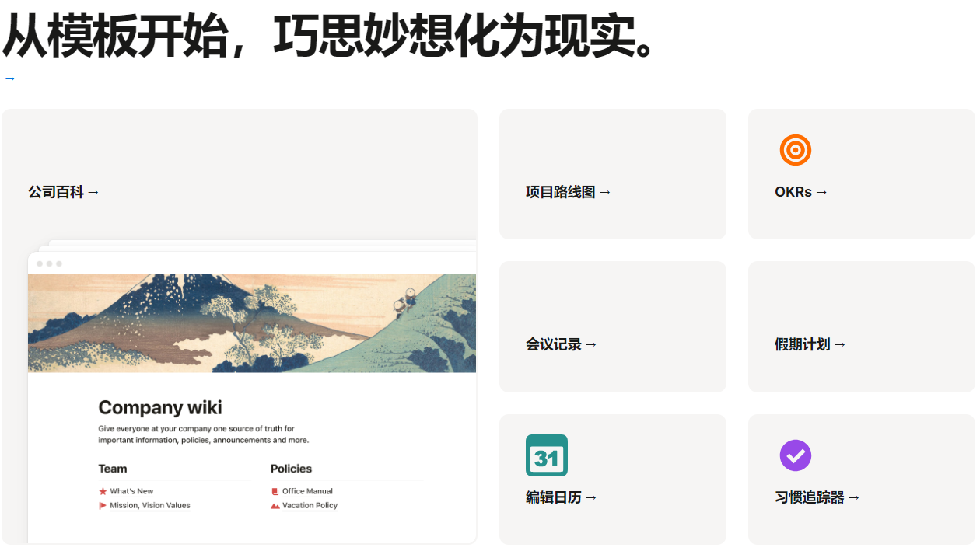Image resolution: width=980 pixels, height=558 pixels.
Task: Select the Mission, Vision Values item
Action: pos(150,505)
